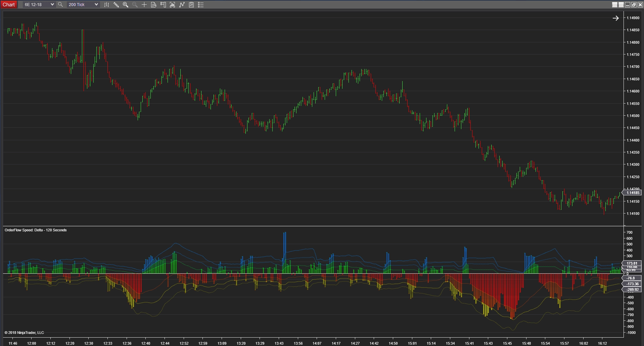Click the 700 label on indicator axis

coord(629,232)
